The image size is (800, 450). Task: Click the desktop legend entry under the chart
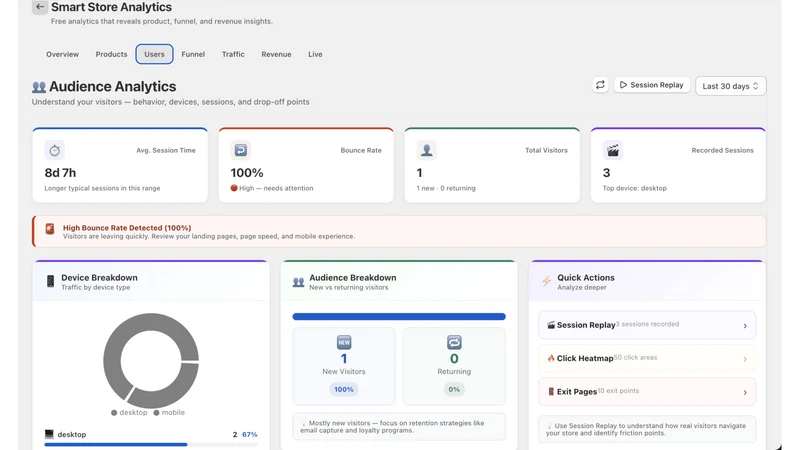(129, 412)
